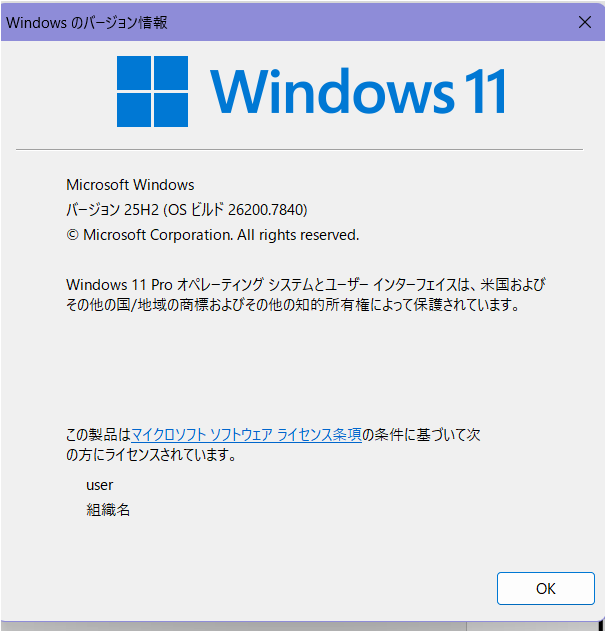
Task: Click the 組織名 organization name text
Action: click(x=108, y=510)
